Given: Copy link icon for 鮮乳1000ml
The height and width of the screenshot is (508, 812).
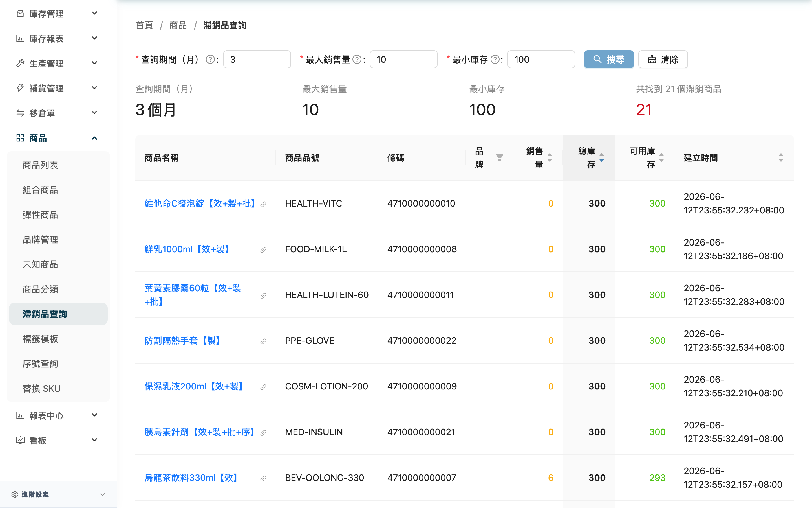Looking at the screenshot, I should [x=263, y=250].
